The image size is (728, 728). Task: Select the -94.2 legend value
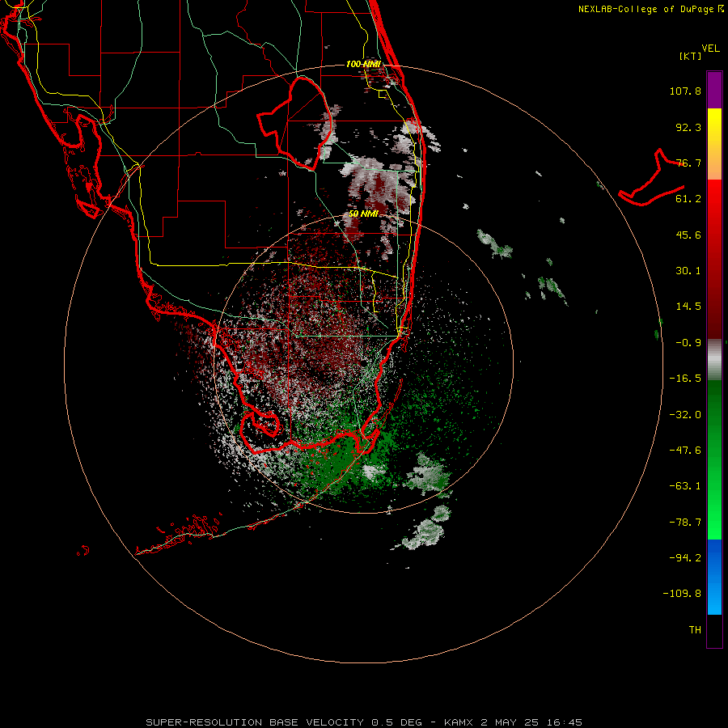click(685, 557)
